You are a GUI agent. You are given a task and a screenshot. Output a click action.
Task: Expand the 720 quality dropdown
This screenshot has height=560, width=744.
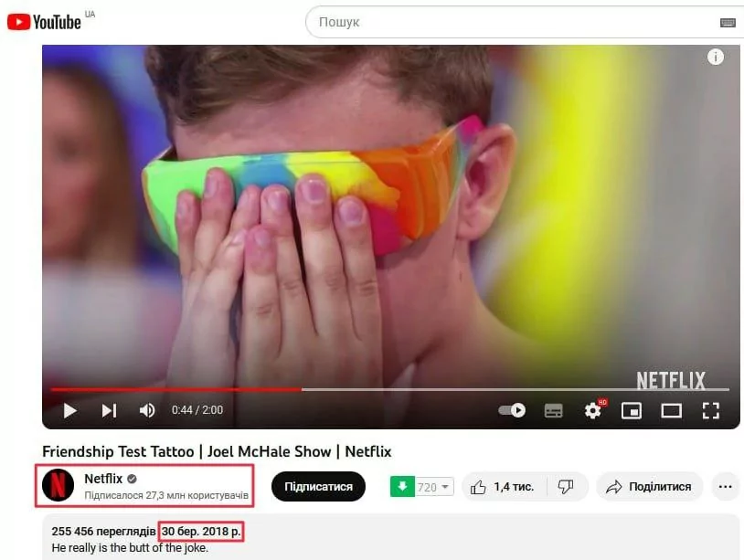pos(434,487)
